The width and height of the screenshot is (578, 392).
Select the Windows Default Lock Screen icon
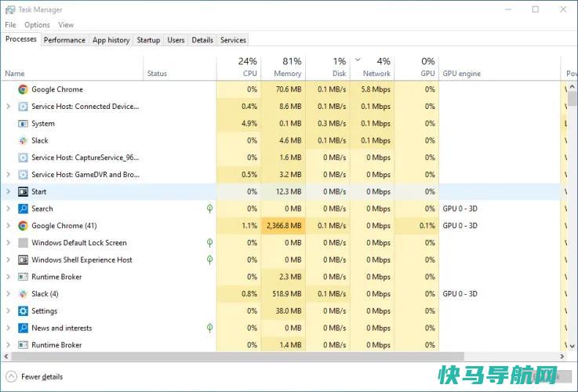click(23, 243)
